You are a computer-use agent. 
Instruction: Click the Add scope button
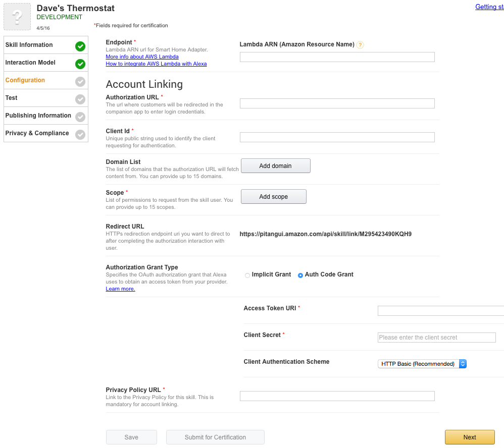[273, 197]
